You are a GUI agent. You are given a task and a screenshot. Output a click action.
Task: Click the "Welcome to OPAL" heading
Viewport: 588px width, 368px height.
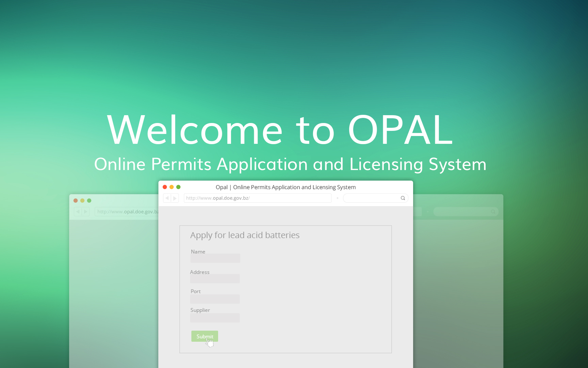(x=280, y=130)
